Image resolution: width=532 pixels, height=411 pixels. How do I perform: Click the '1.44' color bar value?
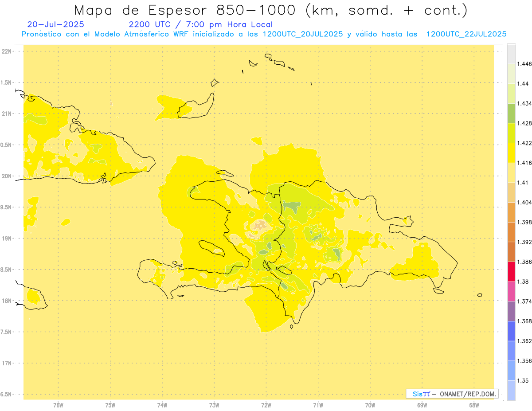(x=523, y=84)
